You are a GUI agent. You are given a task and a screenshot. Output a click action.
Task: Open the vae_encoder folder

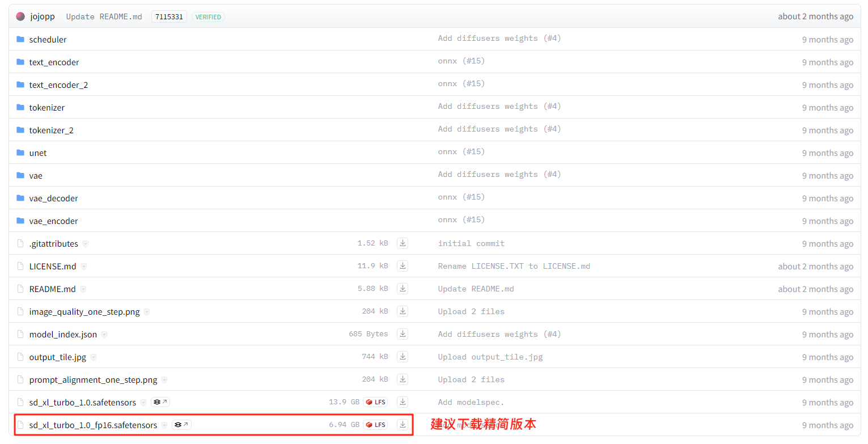coord(53,221)
